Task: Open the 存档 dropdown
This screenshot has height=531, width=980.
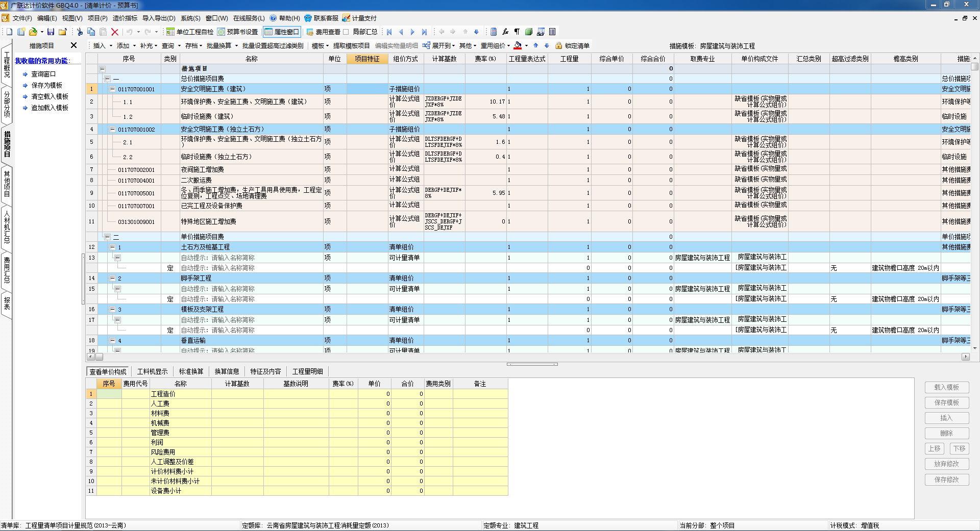Action: (193, 45)
